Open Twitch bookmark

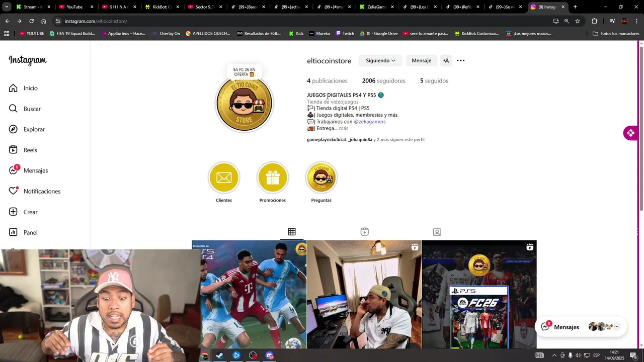345,34
